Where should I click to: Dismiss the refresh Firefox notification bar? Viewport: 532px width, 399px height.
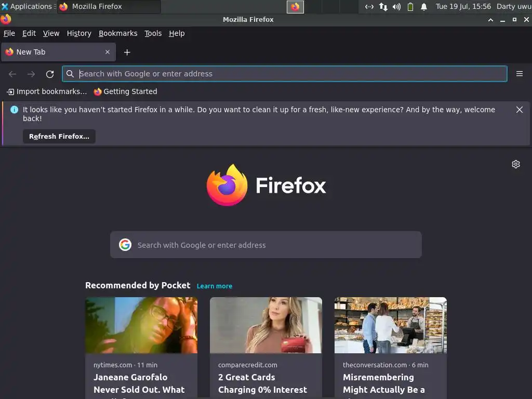pyautogui.click(x=519, y=110)
